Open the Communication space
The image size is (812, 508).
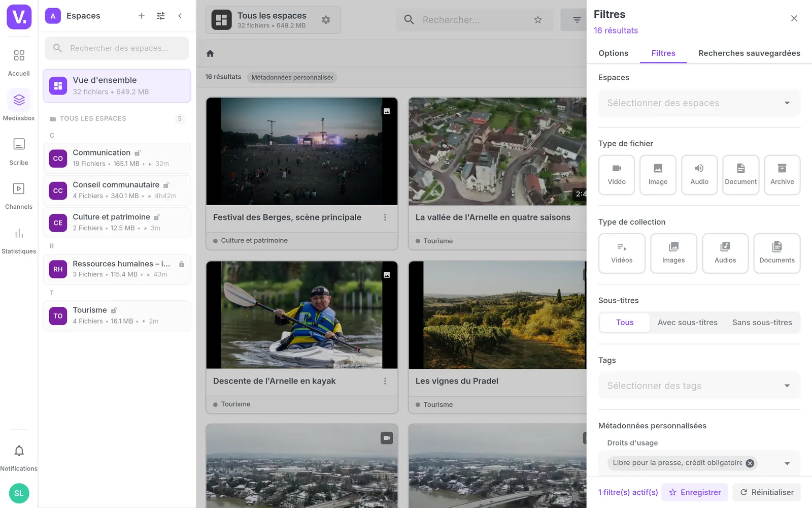(x=117, y=158)
